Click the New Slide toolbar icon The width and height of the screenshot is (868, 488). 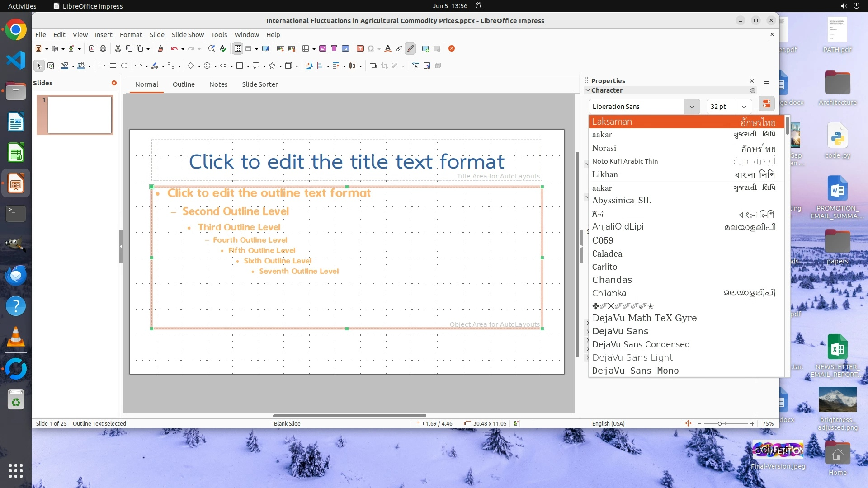[x=425, y=48]
